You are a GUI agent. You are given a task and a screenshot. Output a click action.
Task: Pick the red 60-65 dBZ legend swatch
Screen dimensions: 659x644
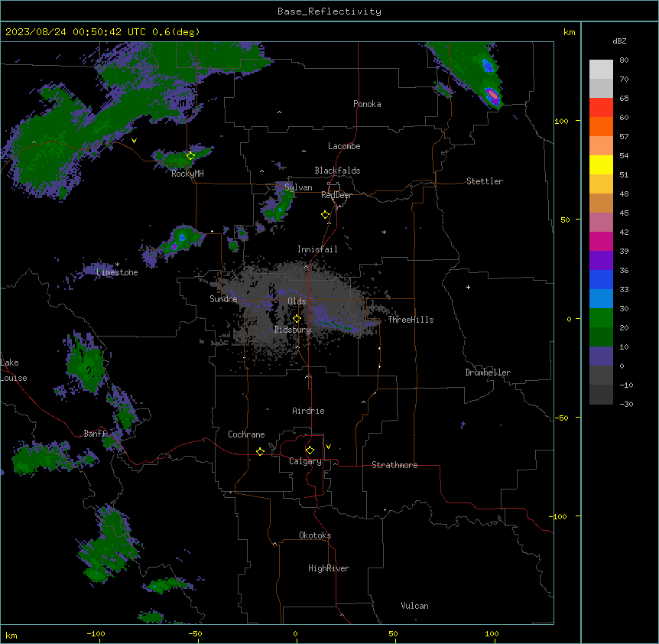point(601,108)
